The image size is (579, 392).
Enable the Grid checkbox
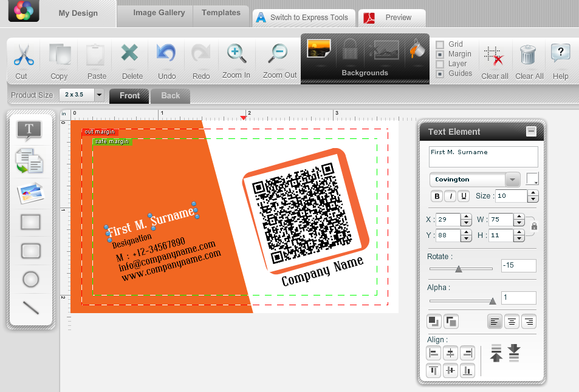pyautogui.click(x=440, y=44)
